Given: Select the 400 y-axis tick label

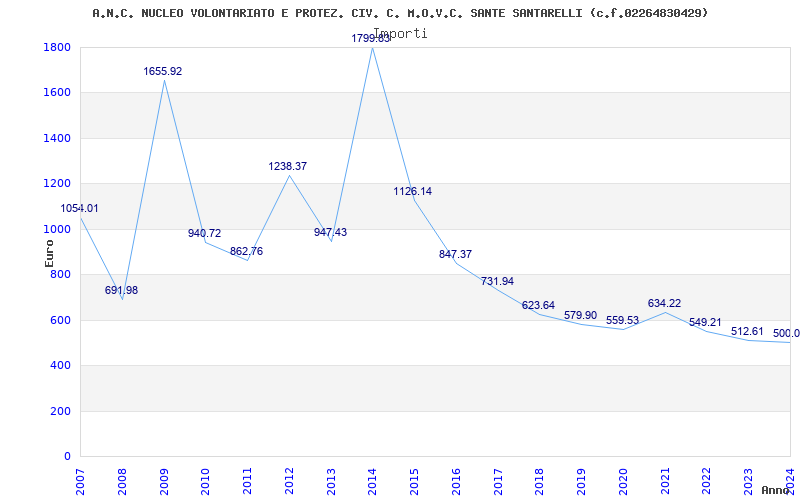Looking at the screenshot, I should pos(61,366).
